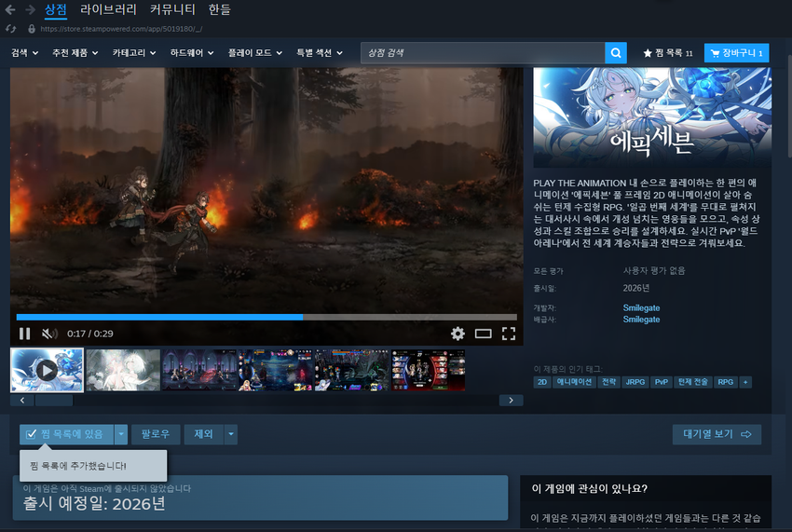This screenshot has width=792, height=532.
Task: Open Smilegate publisher link
Action: [x=641, y=320]
